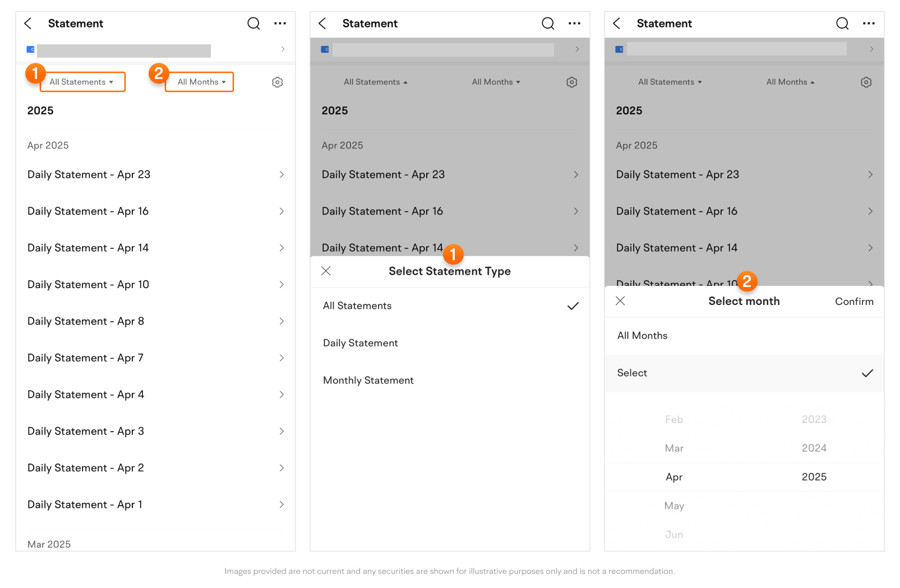900x588 pixels.
Task: Open statement settings gear in left panel
Action: click(x=277, y=82)
